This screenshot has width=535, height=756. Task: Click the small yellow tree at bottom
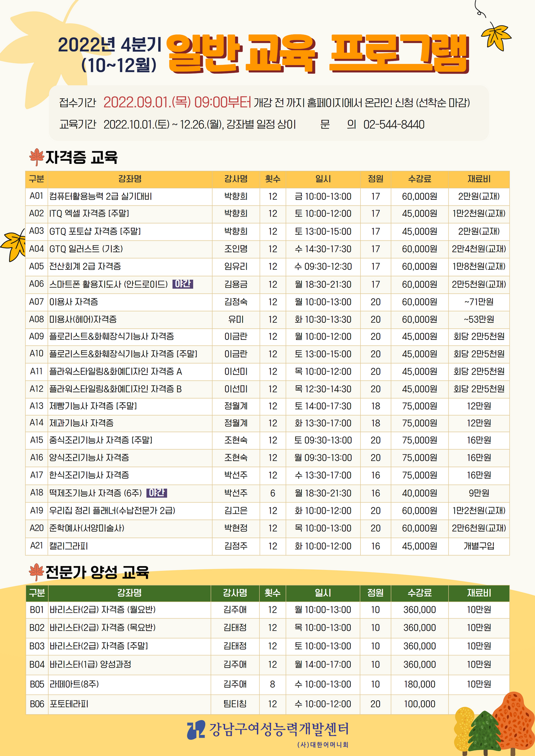pos(464,730)
